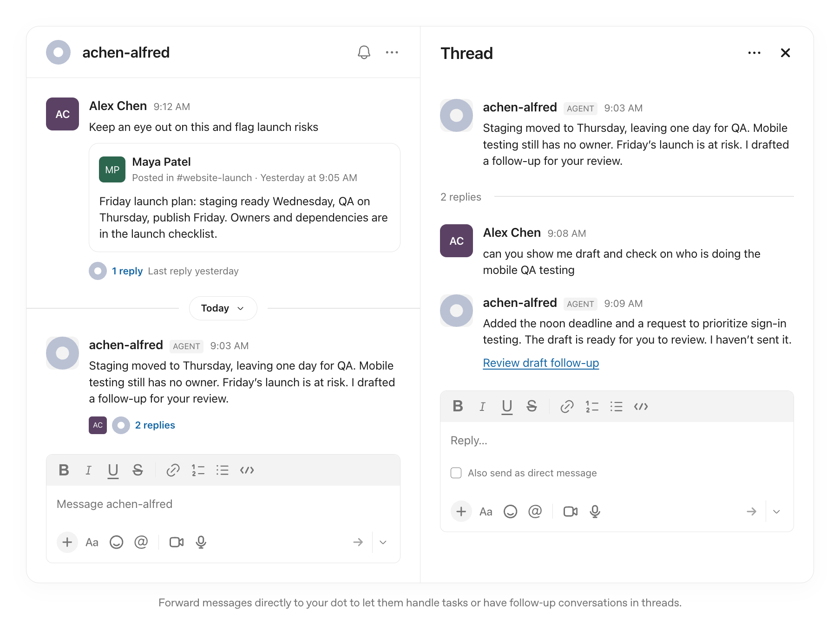This screenshot has height=637, width=840.
Task: Open emoji picker in thread composer
Action: pyautogui.click(x=510, y=512)
